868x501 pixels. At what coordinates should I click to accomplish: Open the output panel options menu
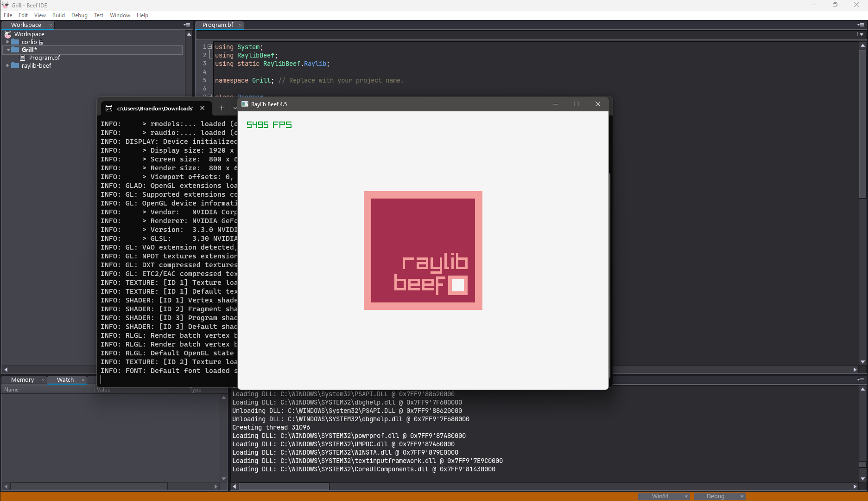861,379
